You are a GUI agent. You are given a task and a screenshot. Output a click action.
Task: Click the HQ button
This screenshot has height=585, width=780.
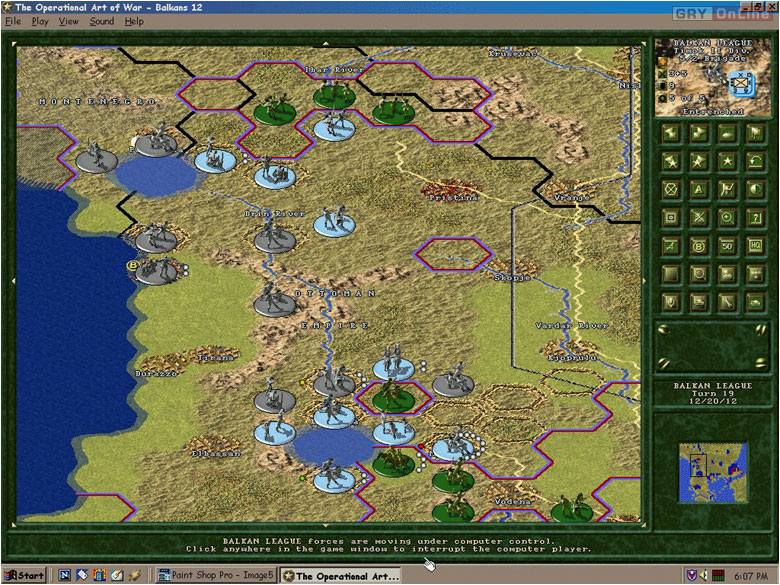coord(756,246)
